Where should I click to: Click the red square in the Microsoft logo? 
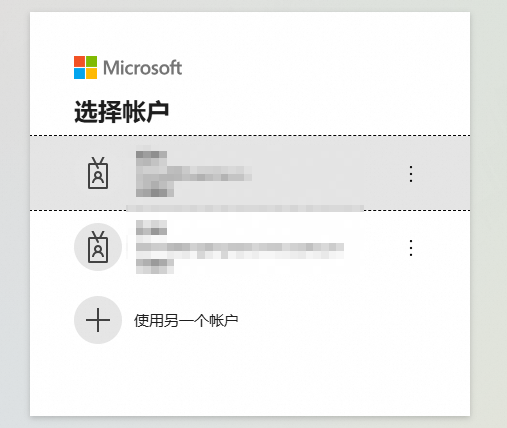coord(79,61)
